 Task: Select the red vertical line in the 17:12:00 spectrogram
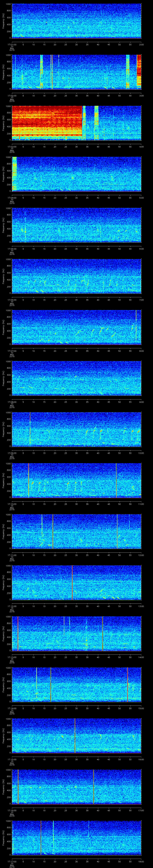72,582
